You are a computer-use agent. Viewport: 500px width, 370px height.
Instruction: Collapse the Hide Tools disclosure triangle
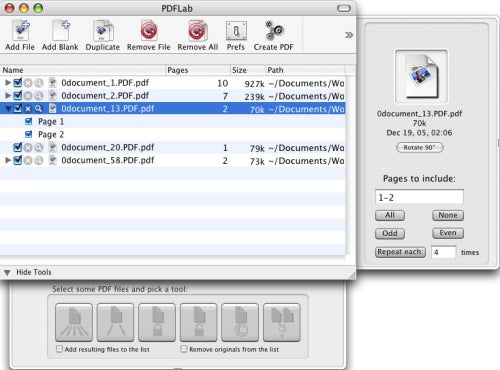click(x=7, y=273)
